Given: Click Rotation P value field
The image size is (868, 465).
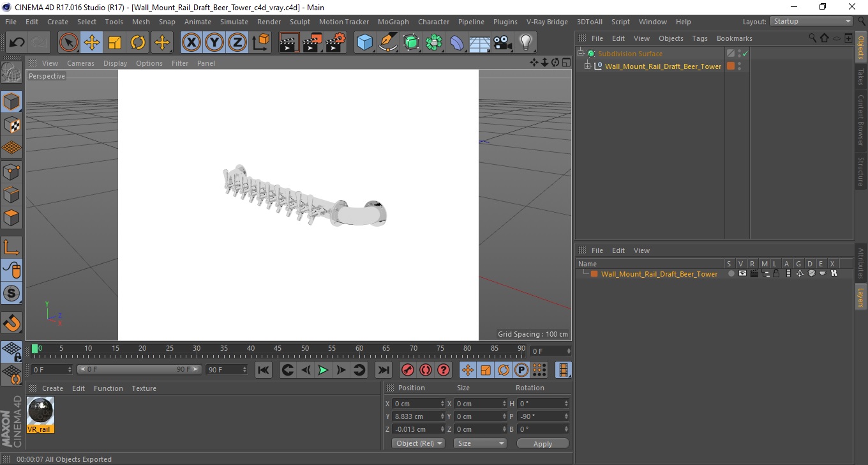Looking at the screenshot, I should tap(542, 416).
